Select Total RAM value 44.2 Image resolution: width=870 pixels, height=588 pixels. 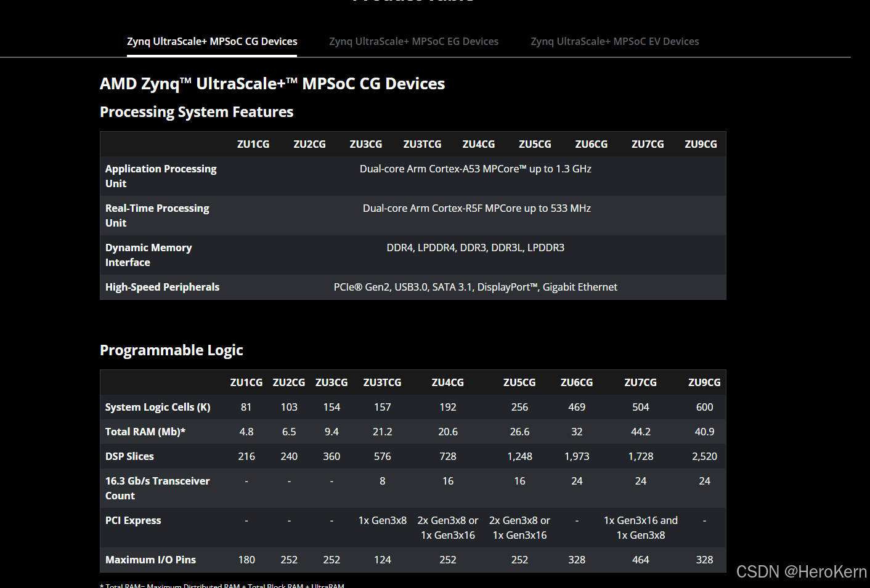pyautogui.click(x=641, y=432)
